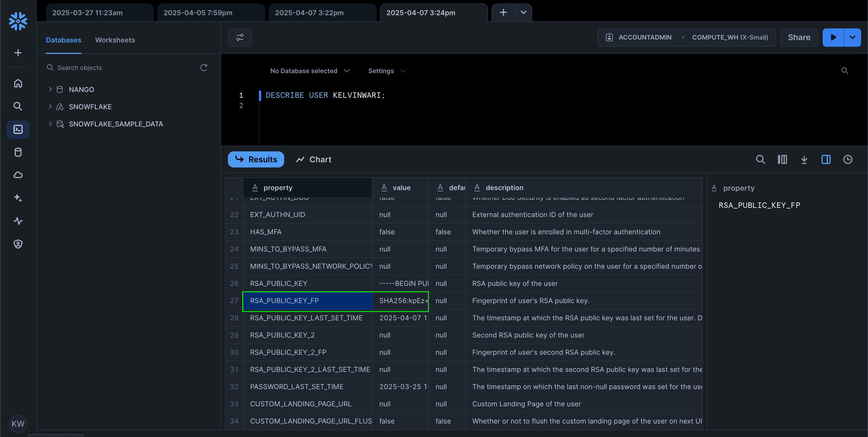868x437 pixels.
Task: Sort by the property column header
Action: click(x=308, y=188)
